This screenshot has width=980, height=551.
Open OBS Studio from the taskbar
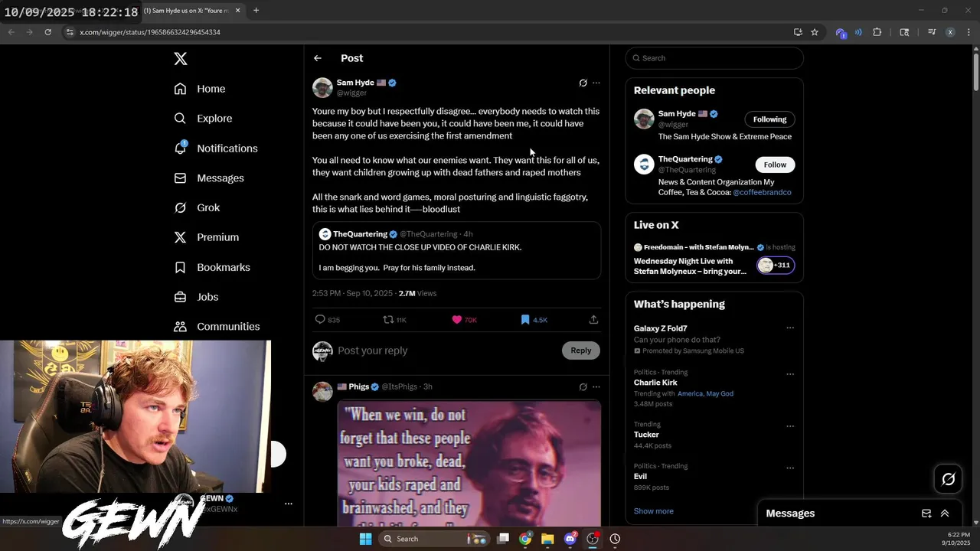[593, 539]
